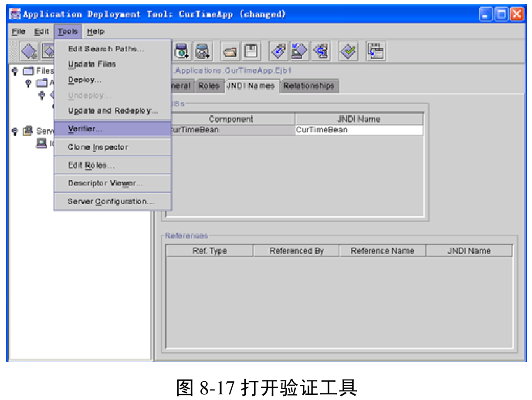Click the EJBs table JNDI Name header
The width and height of the screenshot is (532, 400).
pos(359,119)
